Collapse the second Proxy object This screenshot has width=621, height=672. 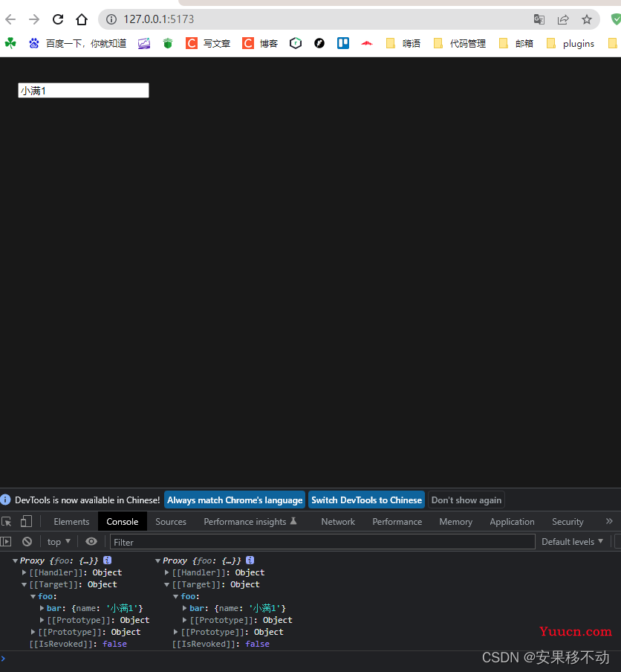click(157, 560)
